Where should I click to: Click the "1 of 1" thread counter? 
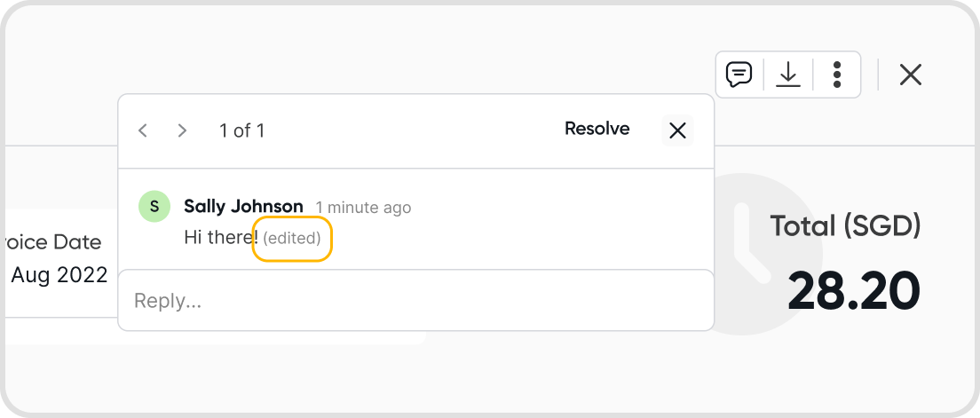[241, 131]
